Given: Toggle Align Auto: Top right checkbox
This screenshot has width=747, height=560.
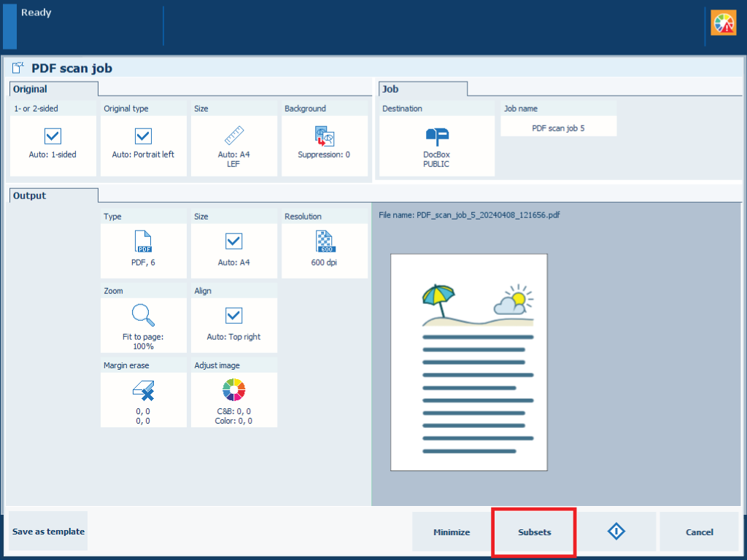Looking at the screenshot, I should point(233,316).
